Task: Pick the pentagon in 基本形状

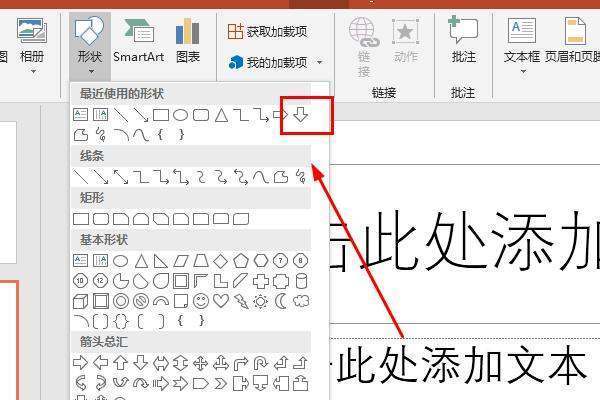Action: (241, 261)
